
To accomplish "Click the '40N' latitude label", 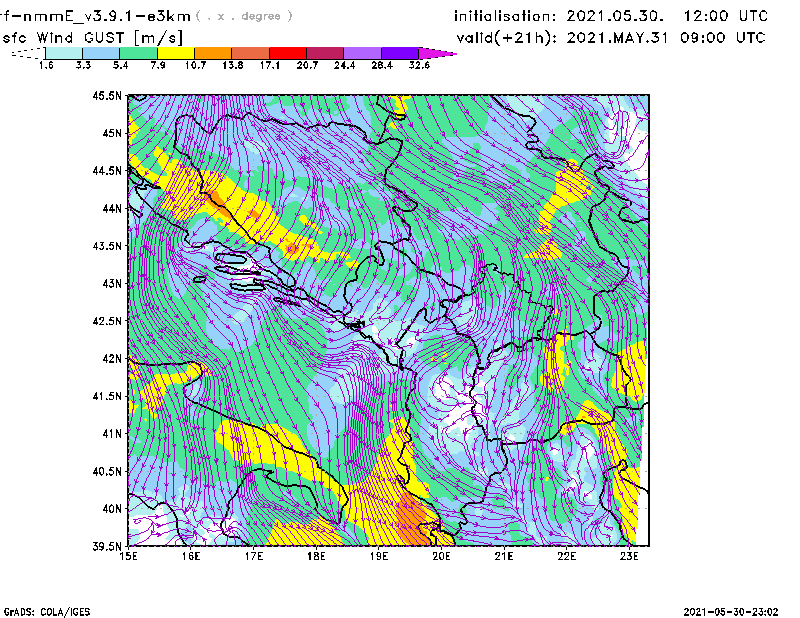I will pyautogui.click(x=112, y=508).
